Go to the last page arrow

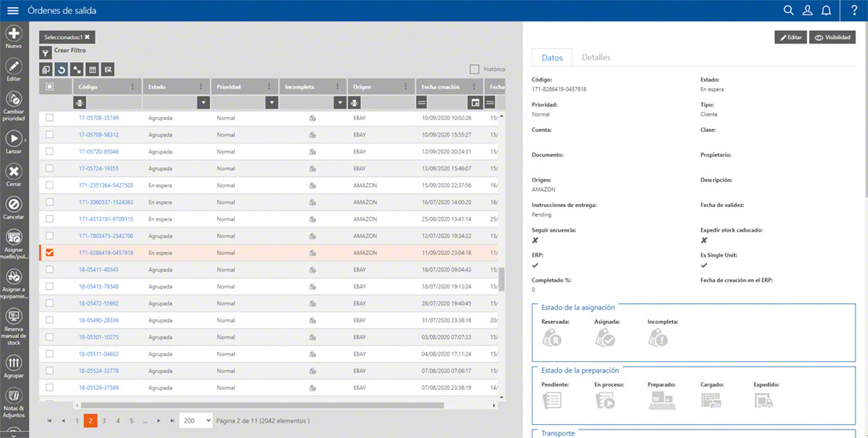(172, 421)
